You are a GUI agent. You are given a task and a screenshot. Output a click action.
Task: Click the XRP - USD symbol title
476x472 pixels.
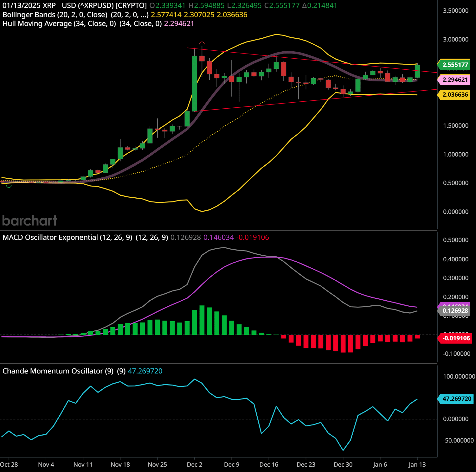click(x=74, y=6)
